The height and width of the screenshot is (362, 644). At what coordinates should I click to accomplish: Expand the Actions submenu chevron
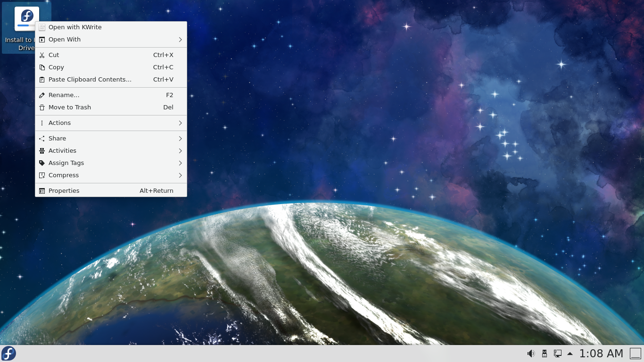tap(180, 123)
